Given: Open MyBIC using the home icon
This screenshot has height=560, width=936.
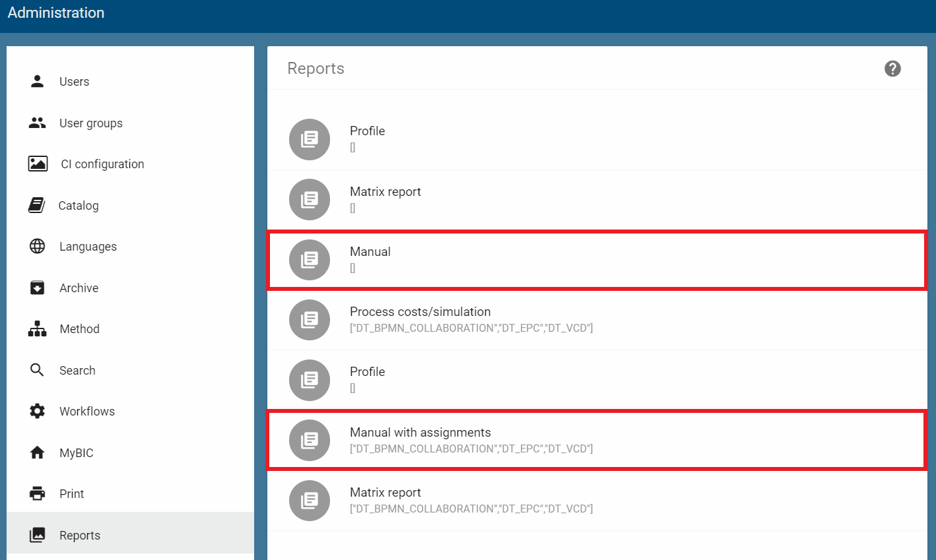Looking at the screenshot, I should (x=37, y=452).
